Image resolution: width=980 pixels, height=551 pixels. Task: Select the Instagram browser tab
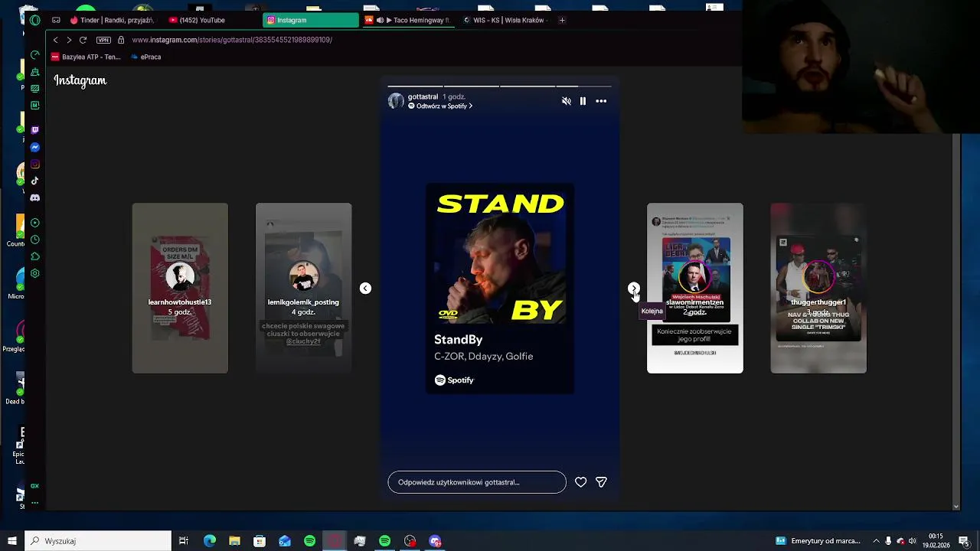(310, 20)
